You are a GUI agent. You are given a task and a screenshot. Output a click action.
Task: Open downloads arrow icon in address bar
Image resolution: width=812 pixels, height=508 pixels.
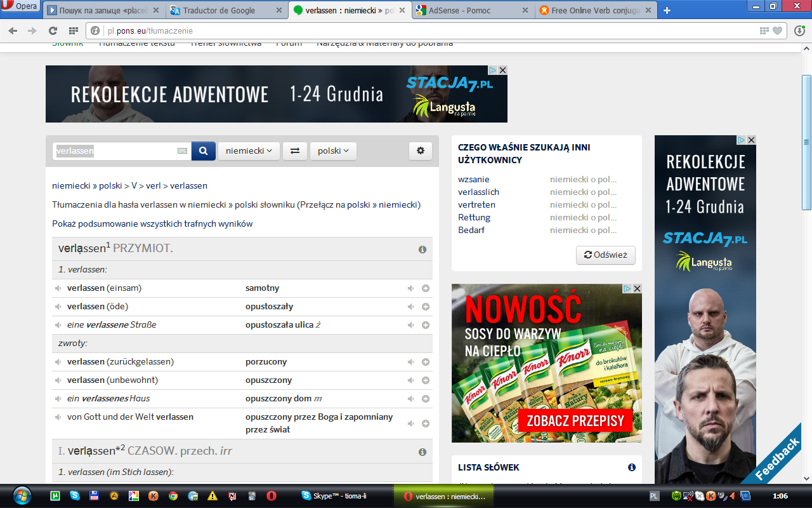[x=798, y=30]
